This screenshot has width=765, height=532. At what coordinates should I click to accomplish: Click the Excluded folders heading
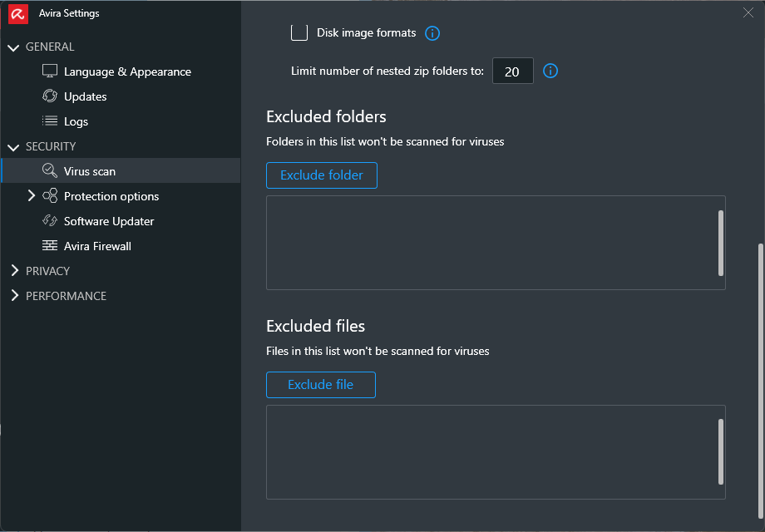(326, 116)
